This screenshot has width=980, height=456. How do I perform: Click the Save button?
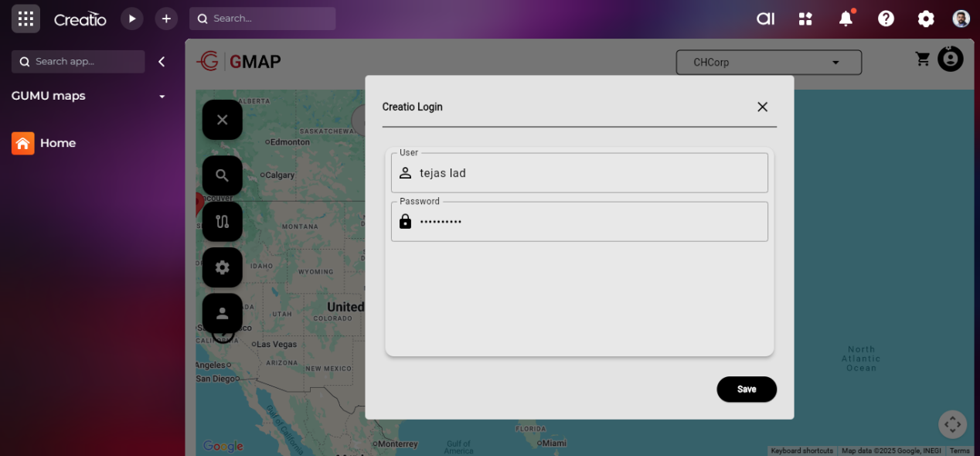(746, 390)
